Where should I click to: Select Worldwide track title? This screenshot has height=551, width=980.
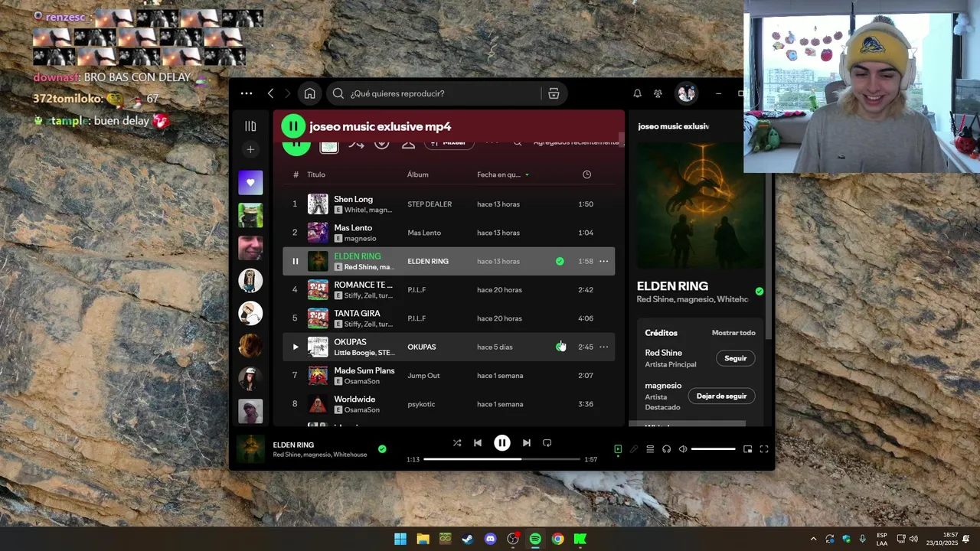(x=354, y=399)
